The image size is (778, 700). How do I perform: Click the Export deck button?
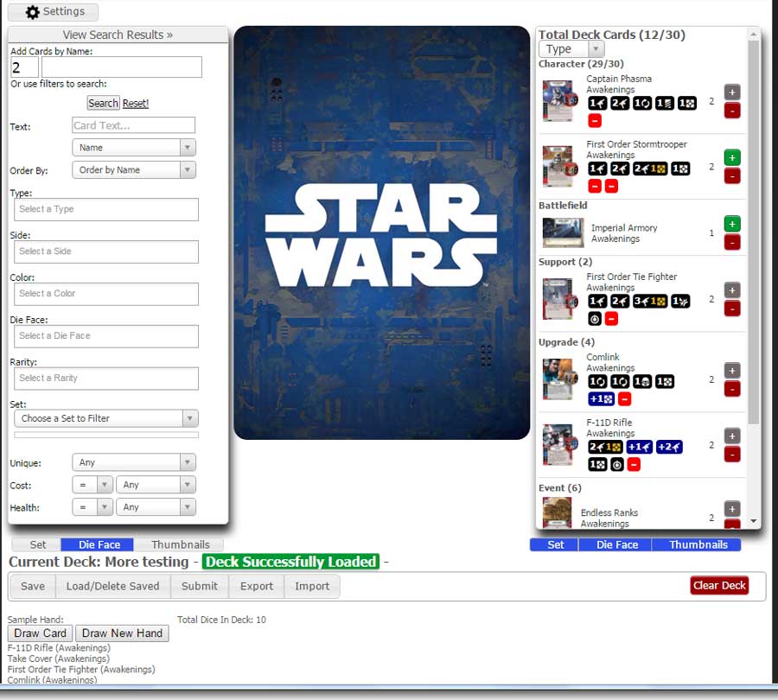click(257, 587)
